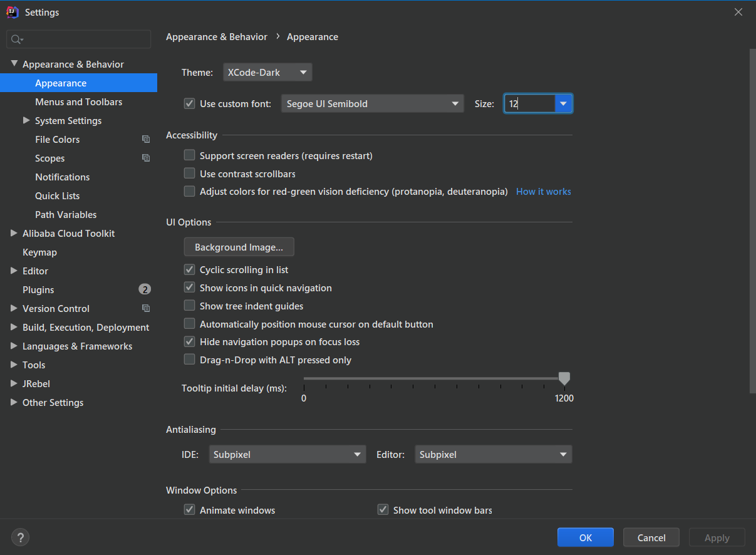Click Appearance & Behavior breadcrumb
Image resolution: width=756 pixels, height=555 pixels.
pyautogui.click(x=217, y=37)
